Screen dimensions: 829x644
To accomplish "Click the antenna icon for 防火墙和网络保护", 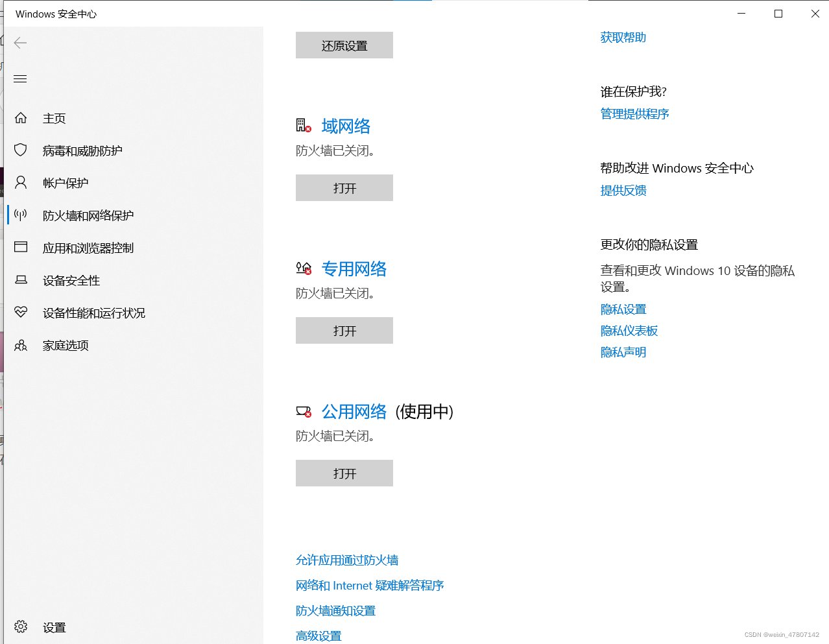I will tap(21, 215).
